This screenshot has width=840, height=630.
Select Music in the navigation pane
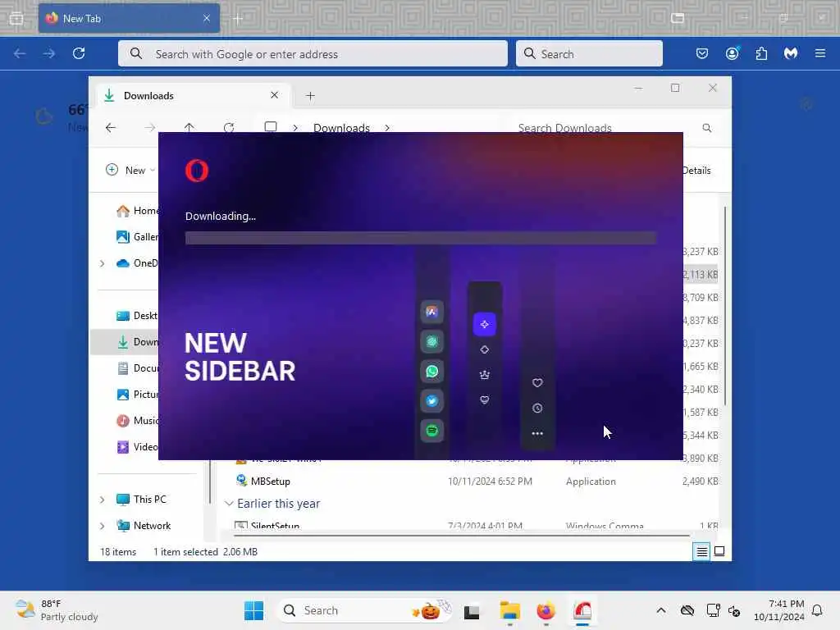coord(137,421)
